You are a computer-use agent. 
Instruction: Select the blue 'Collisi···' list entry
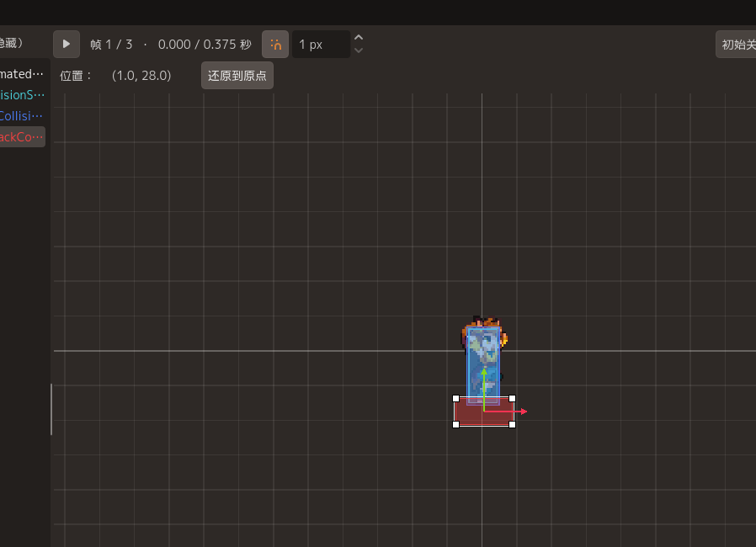click(x=22, y=116)
